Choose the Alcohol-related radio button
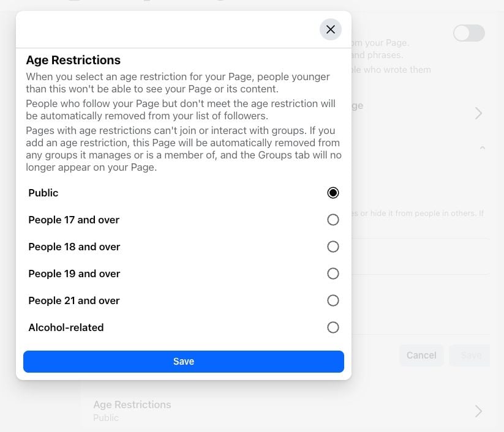The height and width of the screenshot is (432, 504). 333,327
